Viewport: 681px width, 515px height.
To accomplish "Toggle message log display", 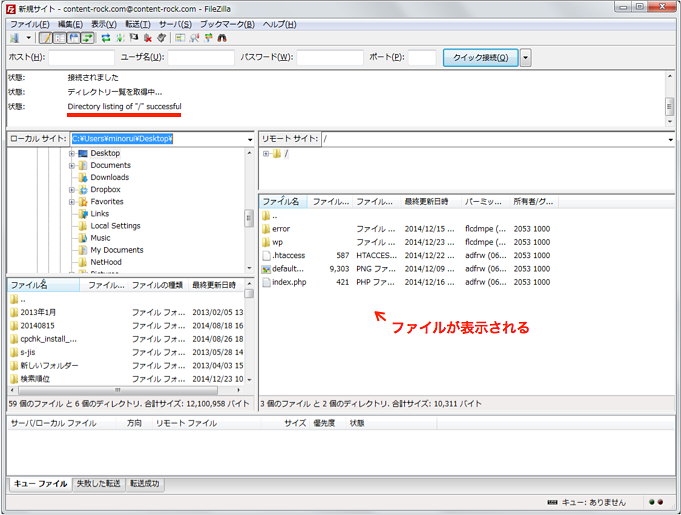I will (x=46, y=38).
